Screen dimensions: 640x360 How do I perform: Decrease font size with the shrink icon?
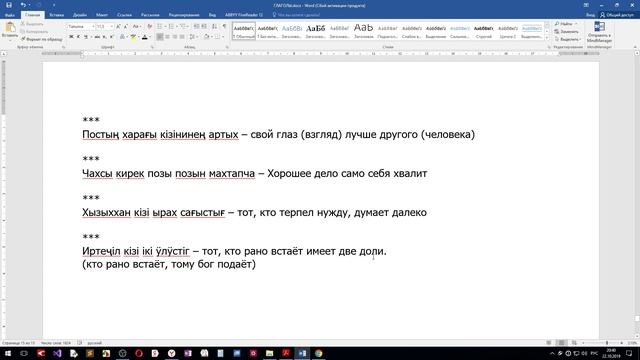click(126, 27)
